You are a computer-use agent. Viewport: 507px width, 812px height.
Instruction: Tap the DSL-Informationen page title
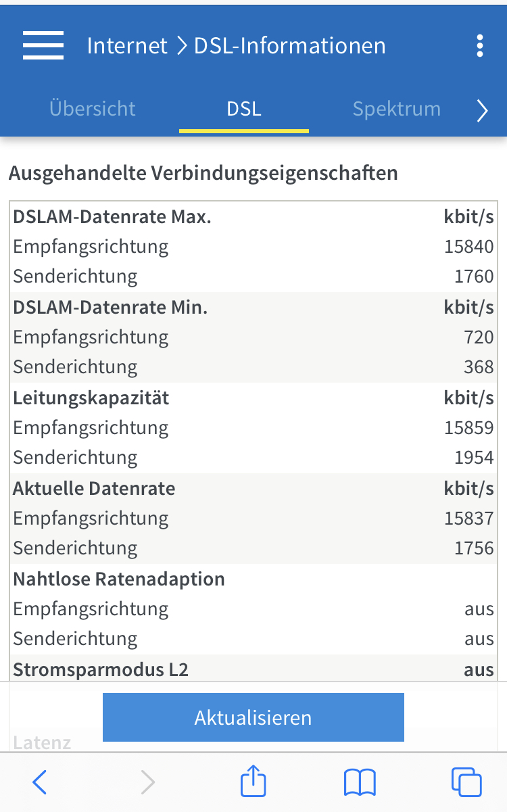coord(290,45)
